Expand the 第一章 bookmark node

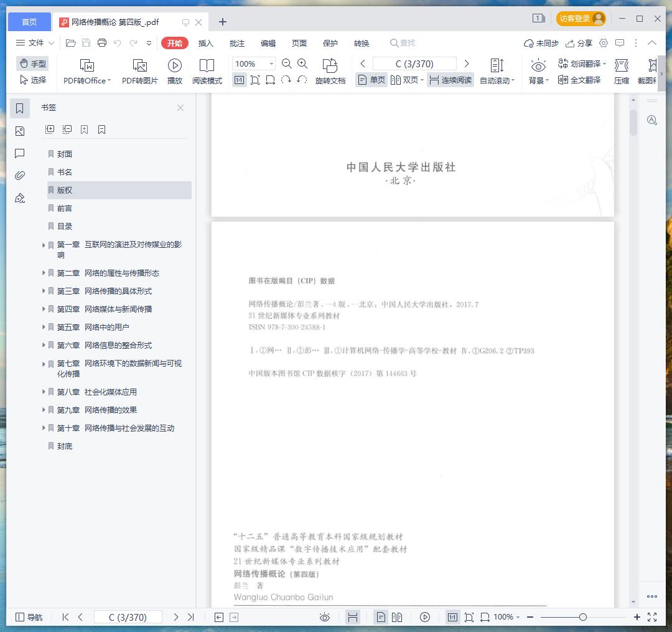coord(44,245)
